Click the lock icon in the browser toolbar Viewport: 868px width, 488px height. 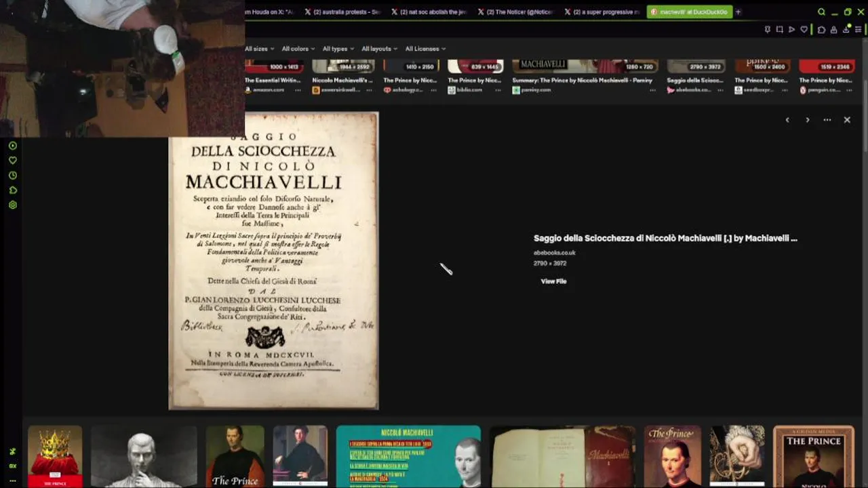click(833, 30)
